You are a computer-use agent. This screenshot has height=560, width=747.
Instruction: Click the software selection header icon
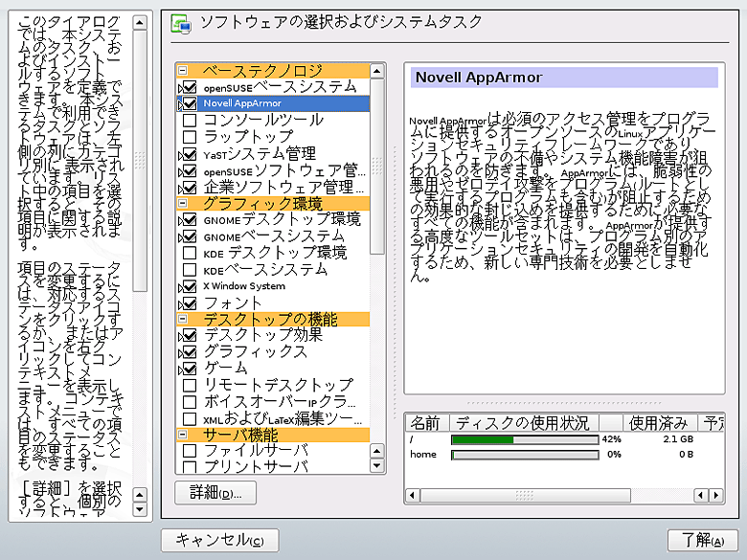(181, 24)
